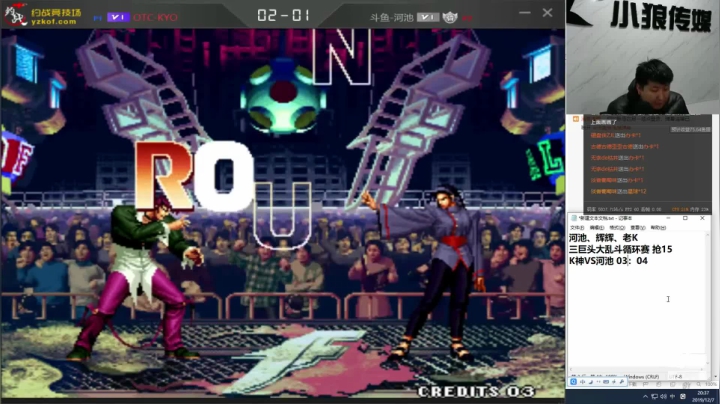Click the purple V1 badge beside OTC-KYO
This screenshot has height=404, width=720.
118,17
